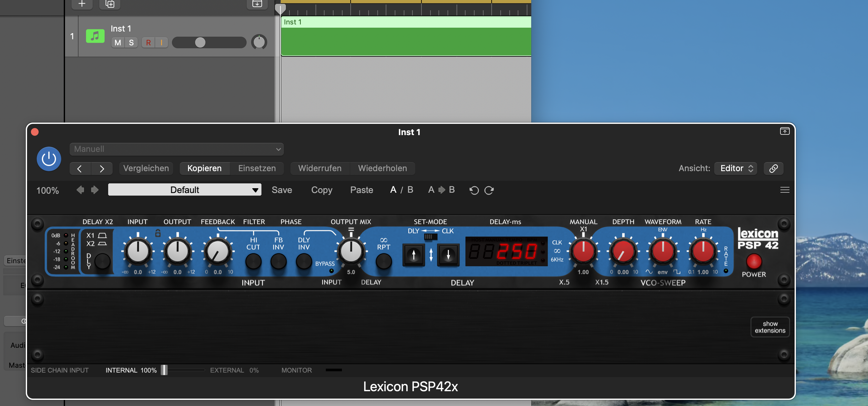The width and height of the screenshot is (868, 406).
Task: Open the 100% zoom scale menu
Action: (48, 190)
